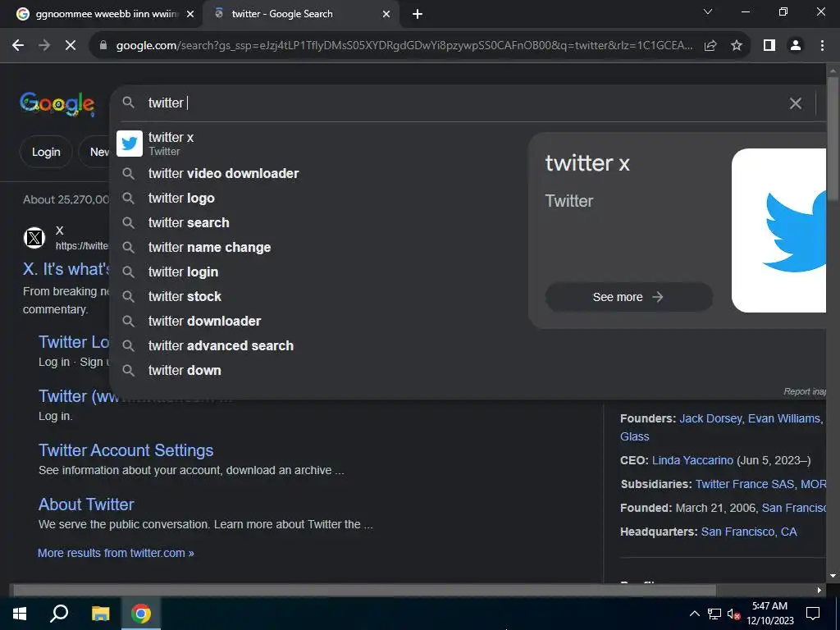The image size is (840, 630).
Task: Close the twitter - Google Search tab
Action: [x=386, y=15]
